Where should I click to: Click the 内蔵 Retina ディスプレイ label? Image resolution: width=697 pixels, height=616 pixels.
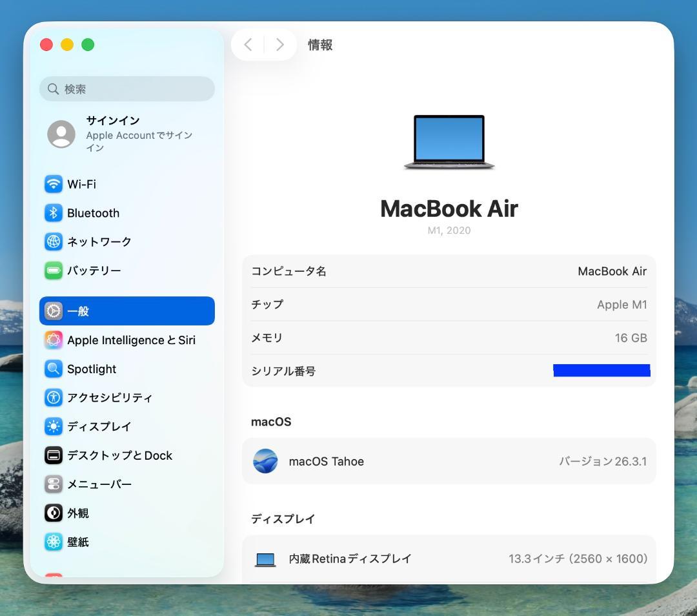click(x=350, y=559)
